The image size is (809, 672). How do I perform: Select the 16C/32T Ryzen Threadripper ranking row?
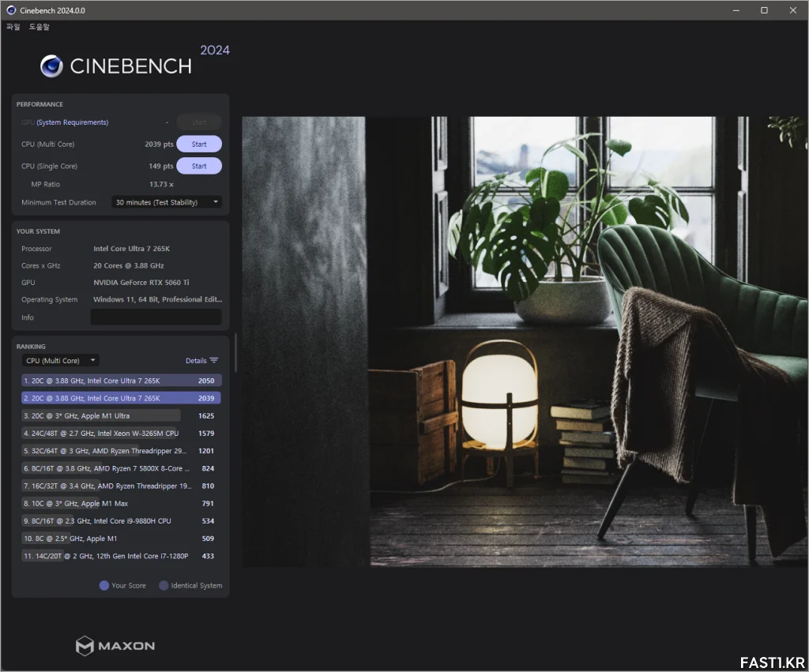point(121,486)
